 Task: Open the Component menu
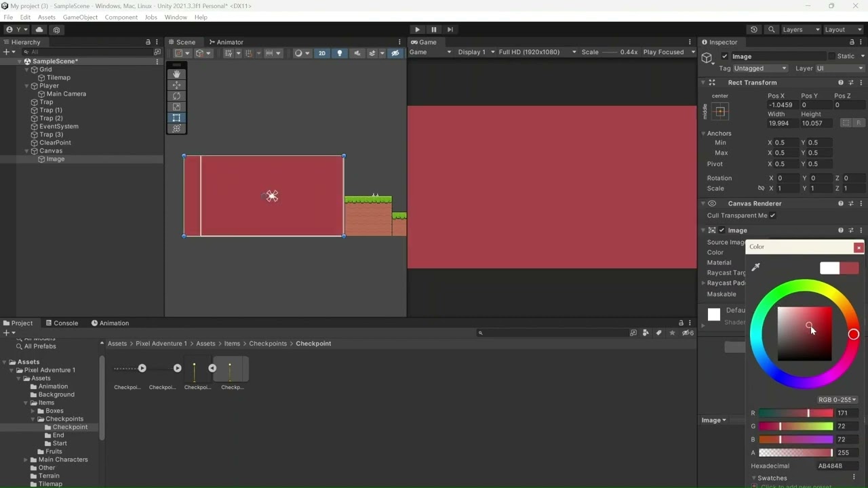(121, 17)
